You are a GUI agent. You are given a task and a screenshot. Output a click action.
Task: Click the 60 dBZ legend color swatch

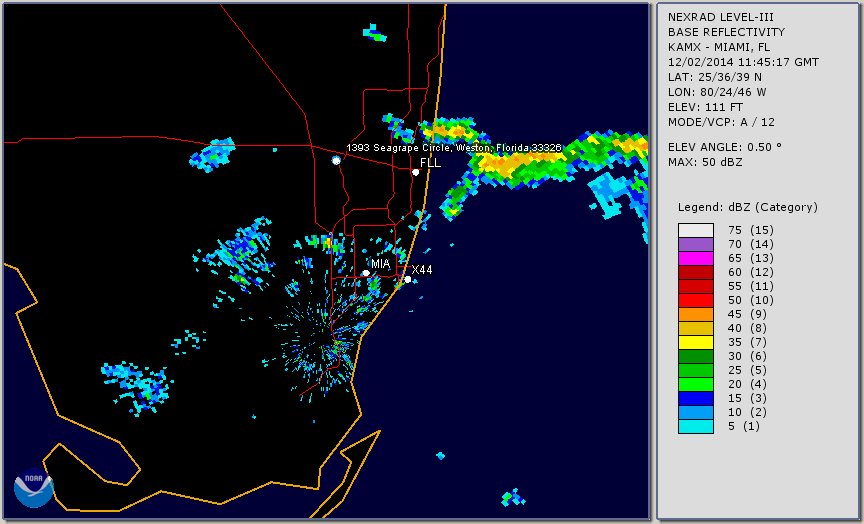tap(696, 272)
